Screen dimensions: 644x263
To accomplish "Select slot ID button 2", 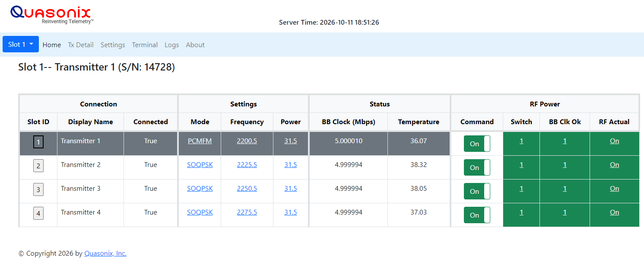I will 38,166.
